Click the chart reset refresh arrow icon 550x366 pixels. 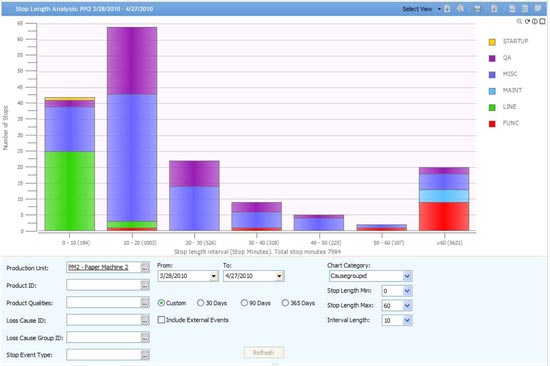coord(527,22)
